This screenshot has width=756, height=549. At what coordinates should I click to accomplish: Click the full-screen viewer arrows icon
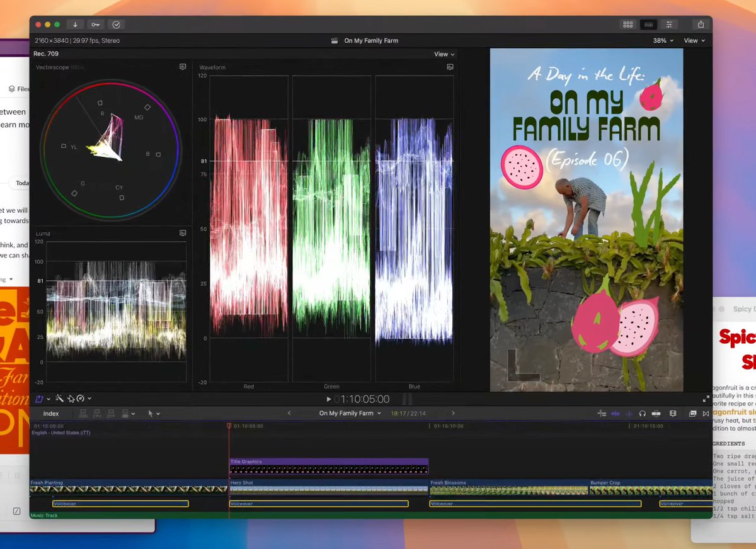pyautogui.click(x=706, y=399)
